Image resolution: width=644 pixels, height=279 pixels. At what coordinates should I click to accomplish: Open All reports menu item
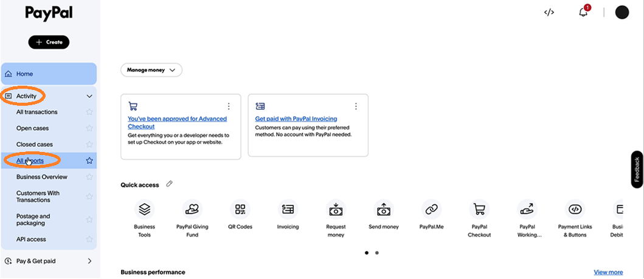(30, 161)
